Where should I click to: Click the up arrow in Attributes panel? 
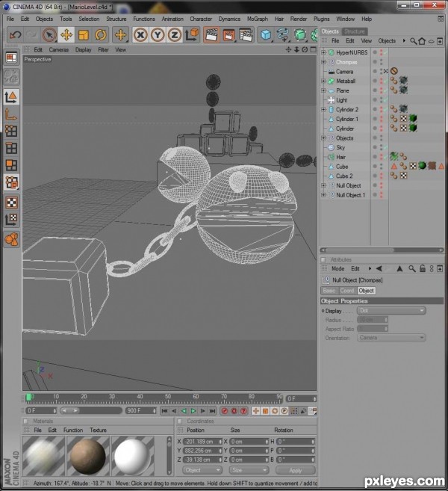coord(399,269)
